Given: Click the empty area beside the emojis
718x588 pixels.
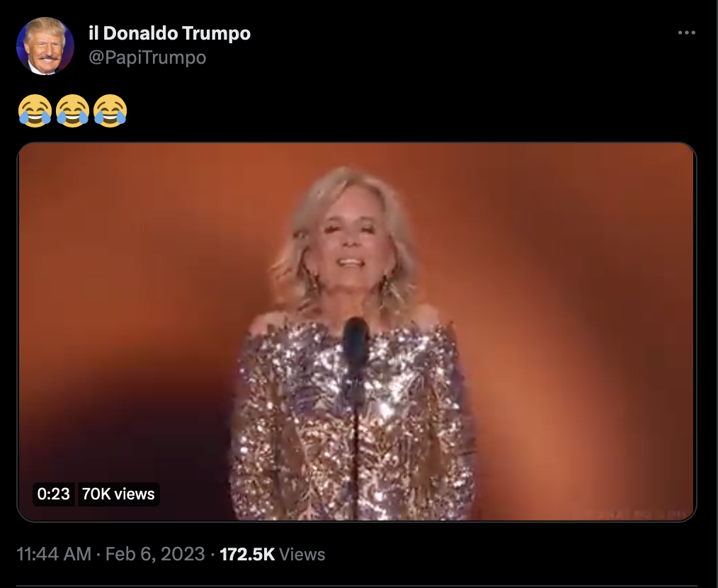Looking at the screenshot, I should pos(412,111).
